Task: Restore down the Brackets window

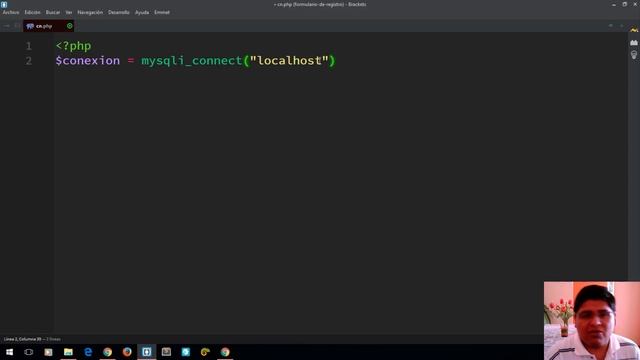Action: 624,4
